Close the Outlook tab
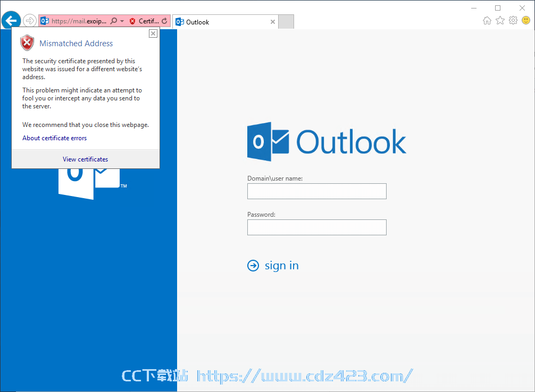The image size is (535, 392). point(273,22)
